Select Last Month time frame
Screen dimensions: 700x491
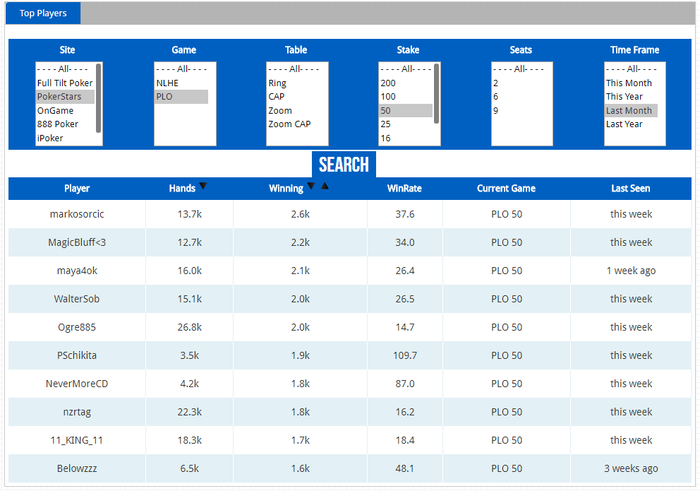(x=631, y=110)
